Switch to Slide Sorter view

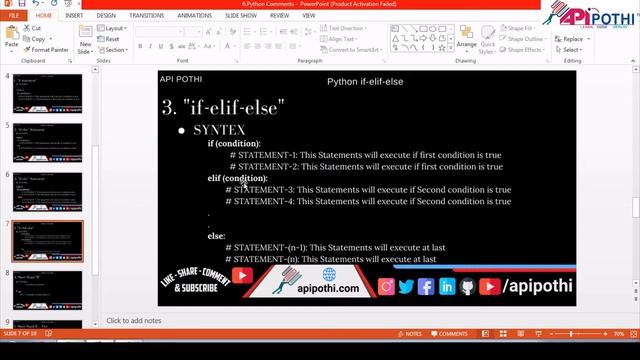pos(503,334)
